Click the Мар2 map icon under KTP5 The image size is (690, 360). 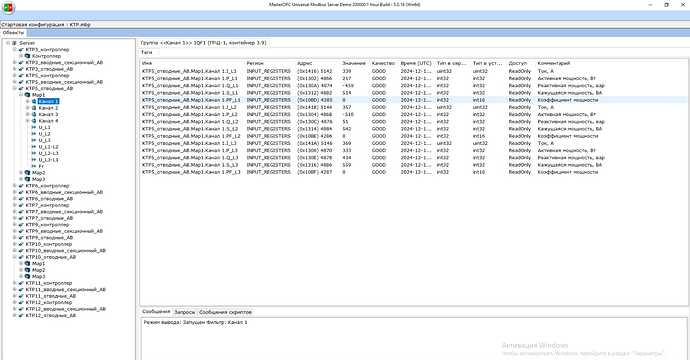point(27,173)
